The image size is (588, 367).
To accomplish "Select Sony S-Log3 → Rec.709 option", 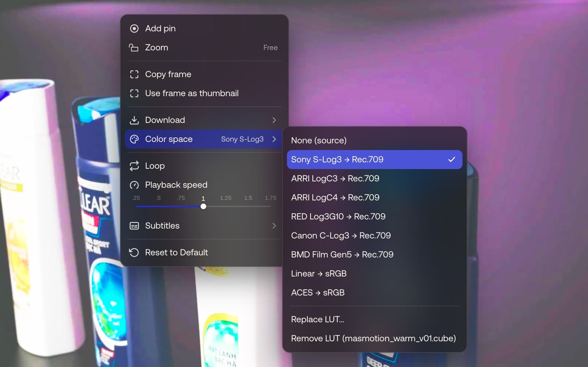I will (374, 160).
